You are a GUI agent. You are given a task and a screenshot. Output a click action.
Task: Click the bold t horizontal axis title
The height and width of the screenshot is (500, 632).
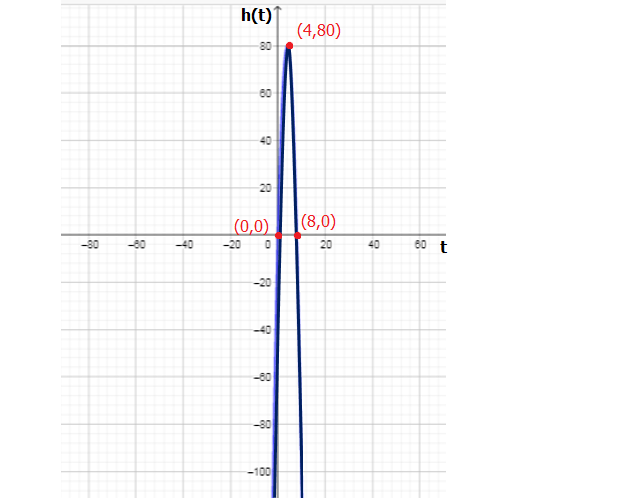[442, 246]
